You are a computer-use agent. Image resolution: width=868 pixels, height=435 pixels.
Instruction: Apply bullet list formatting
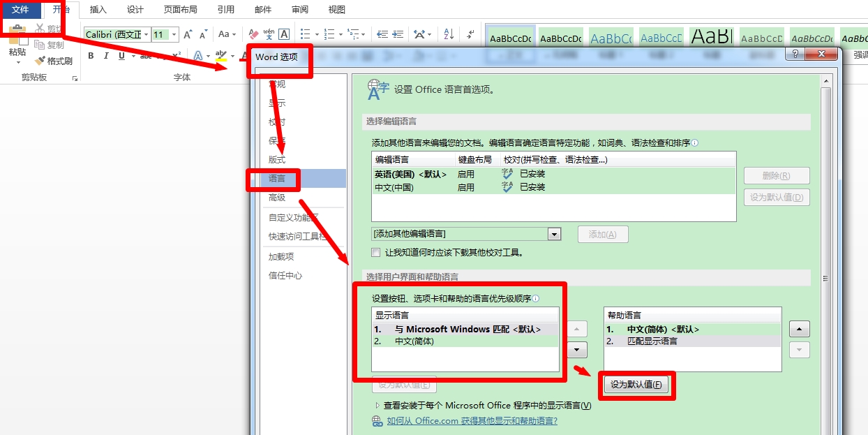305,34
